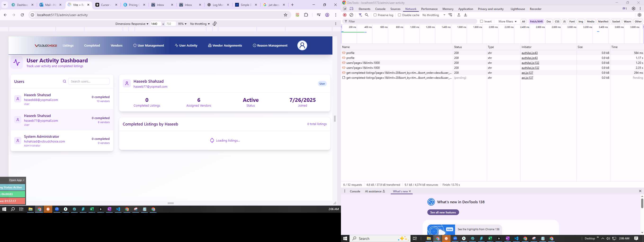Expand the system tray hidden icons chevron
Viewport: 644px width, 242px height.
603,238
